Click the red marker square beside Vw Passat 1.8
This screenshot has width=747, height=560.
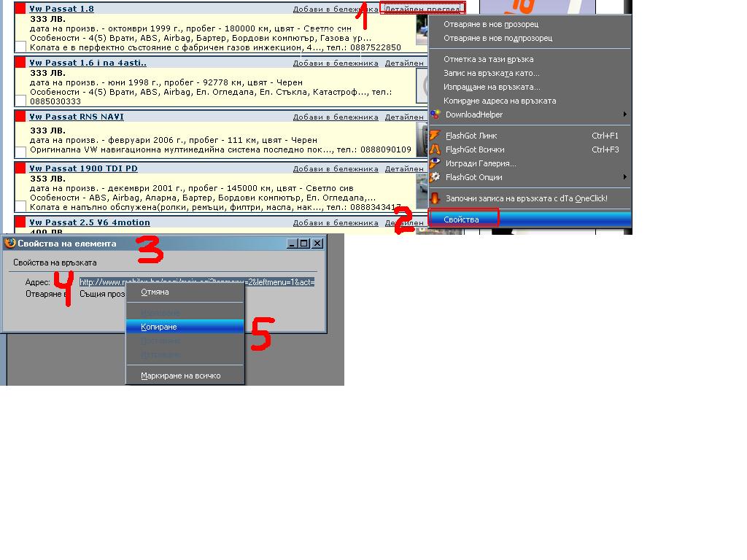(x=20, y=9)
